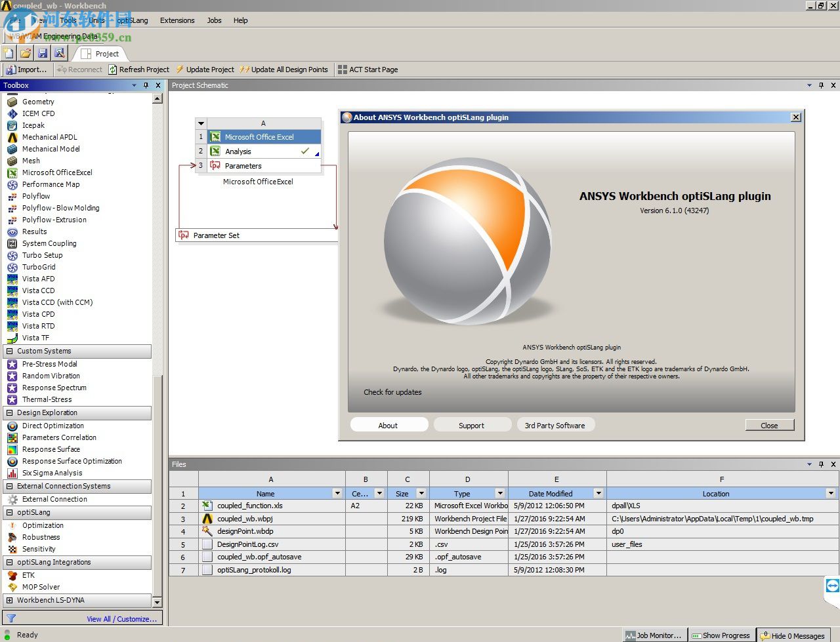Click the Check for updates link
This screenshot has height=642, width=840.
tap(392, 392)
